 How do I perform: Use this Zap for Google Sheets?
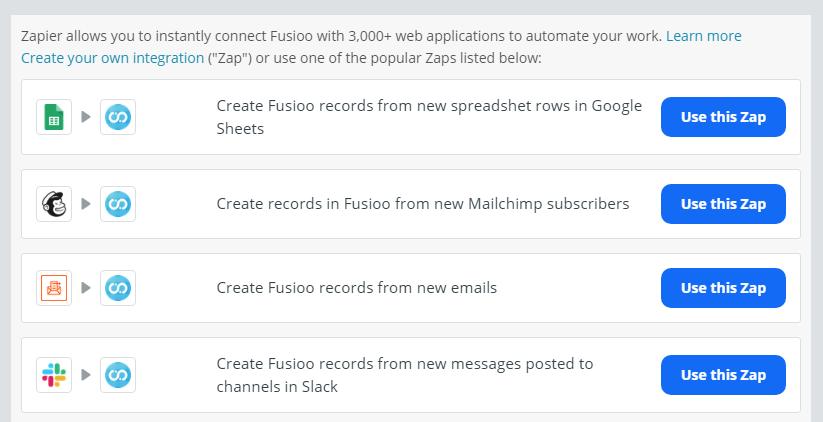[723, 117]
